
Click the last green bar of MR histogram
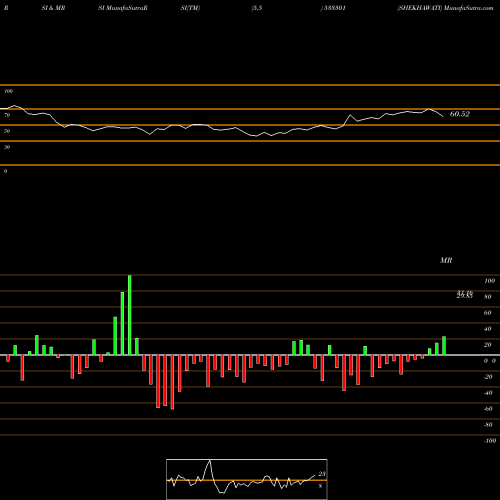coord(444,346)
